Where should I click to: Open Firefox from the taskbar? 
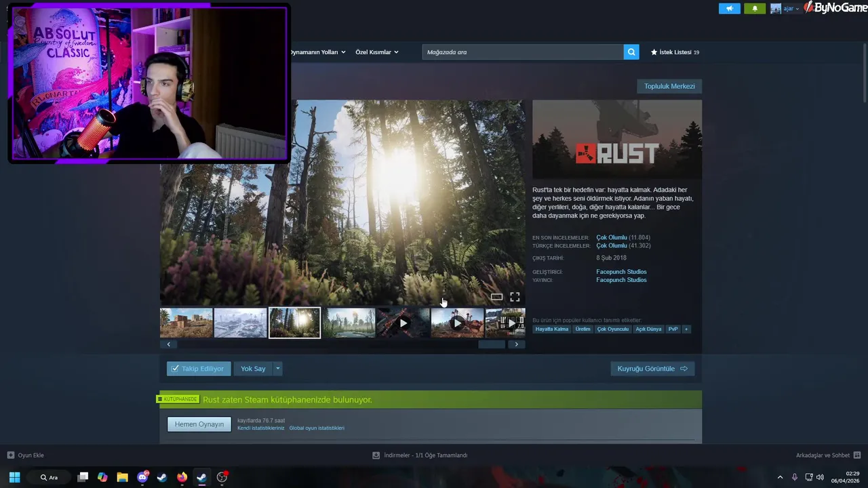(182, 477)
